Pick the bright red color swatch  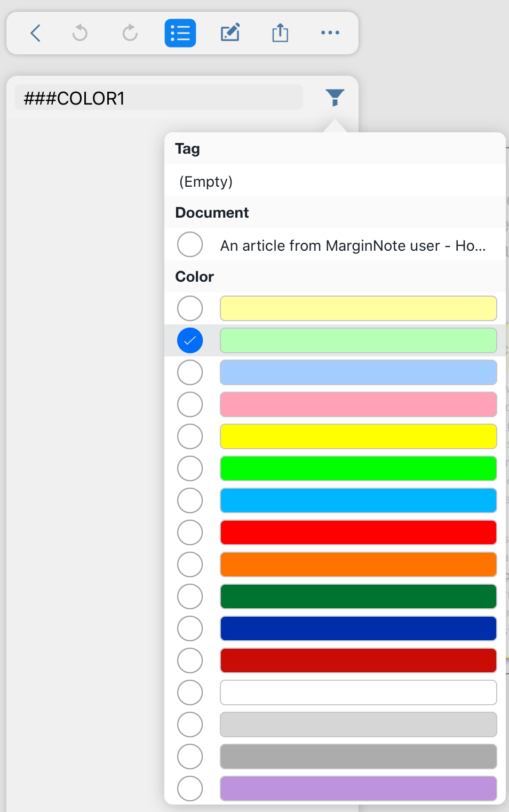(x=359, y=532)
